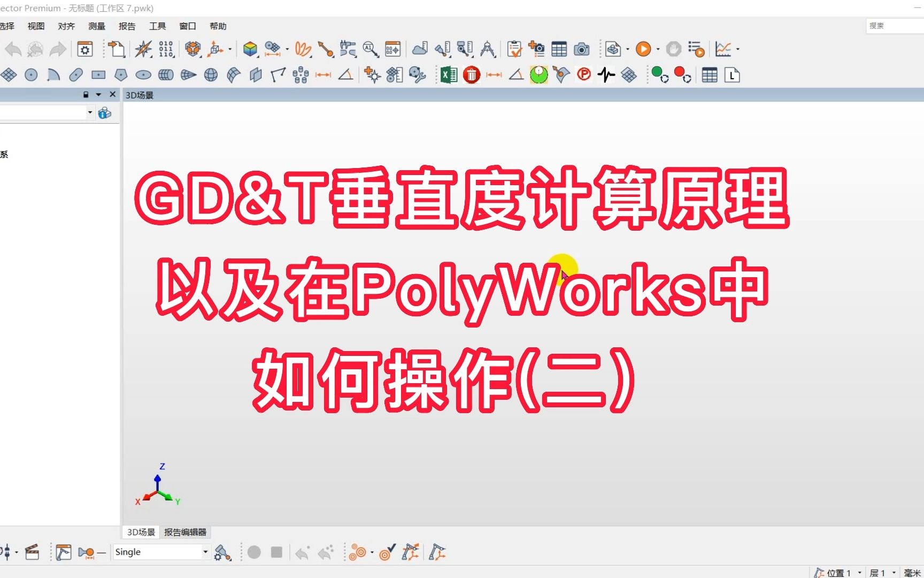Click the page L layout icon
Viewport: 924px width, 578px height.
732,75
